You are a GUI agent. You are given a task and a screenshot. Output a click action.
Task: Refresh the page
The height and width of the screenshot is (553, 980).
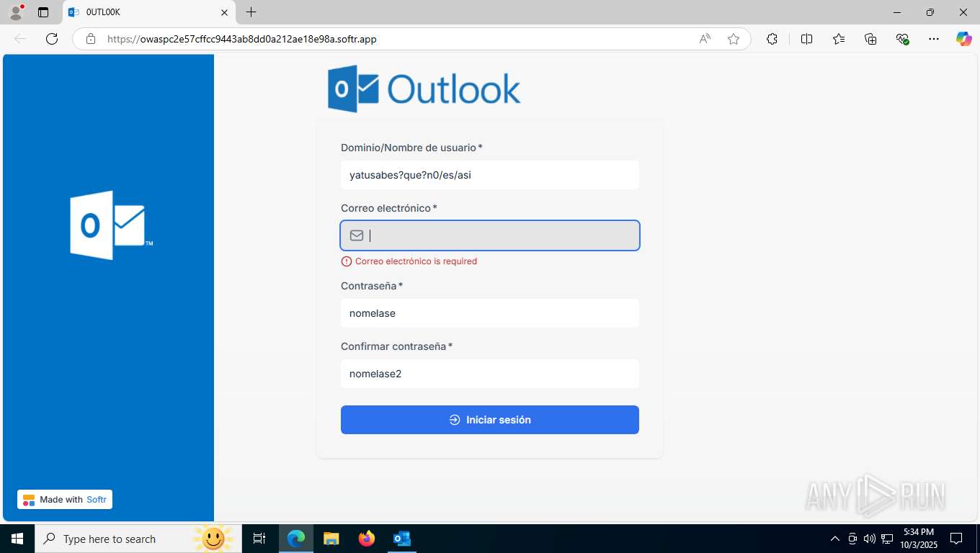(52, 39)
